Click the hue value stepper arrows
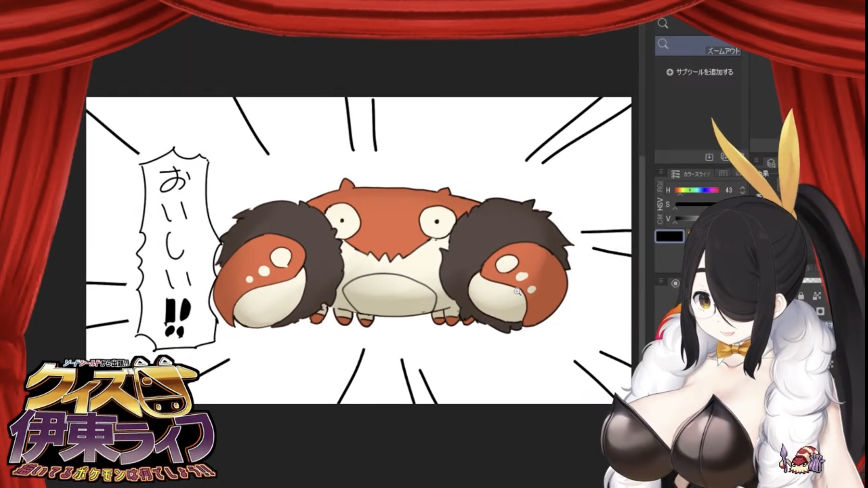The width and height of the screenshot is (868, 488). coord(743,190)
